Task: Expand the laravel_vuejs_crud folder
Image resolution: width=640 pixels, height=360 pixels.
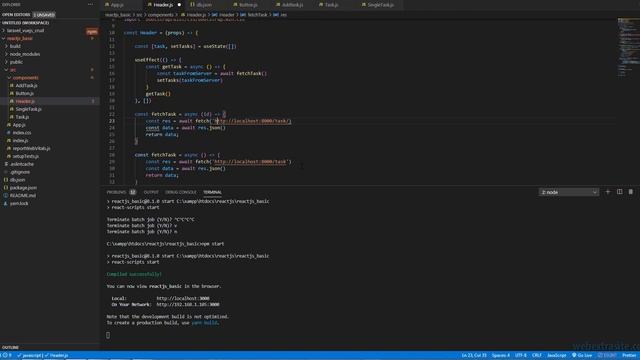Action: click(25, 31)
